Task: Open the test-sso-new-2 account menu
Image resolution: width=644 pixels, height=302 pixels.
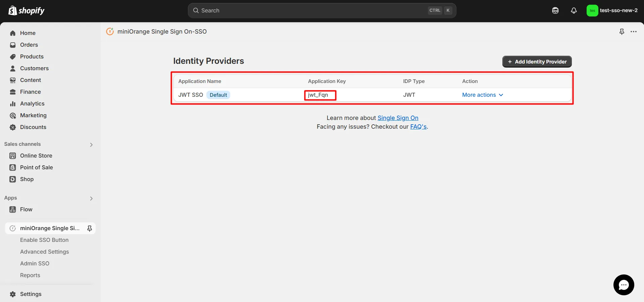Action: pos(612,10)
